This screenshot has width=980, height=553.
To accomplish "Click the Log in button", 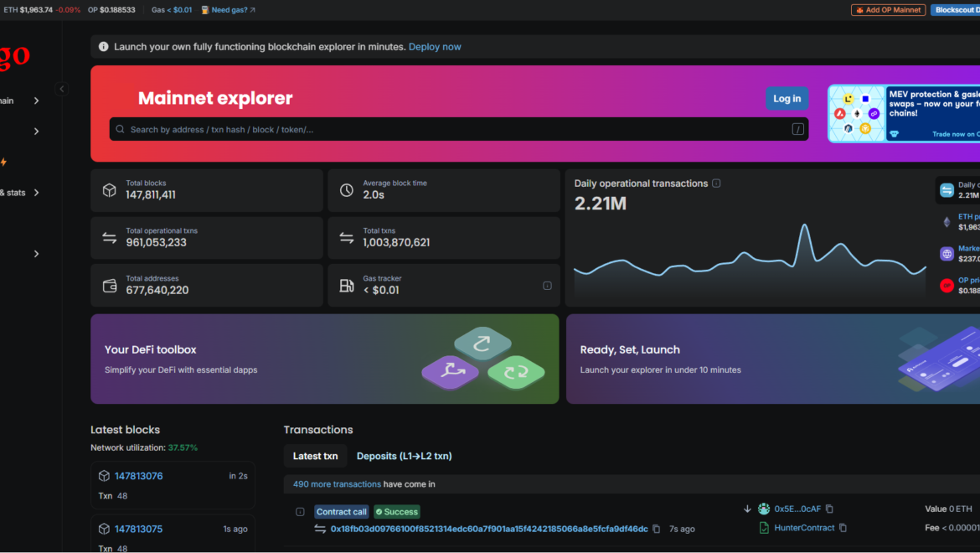I will click(787, 99).
